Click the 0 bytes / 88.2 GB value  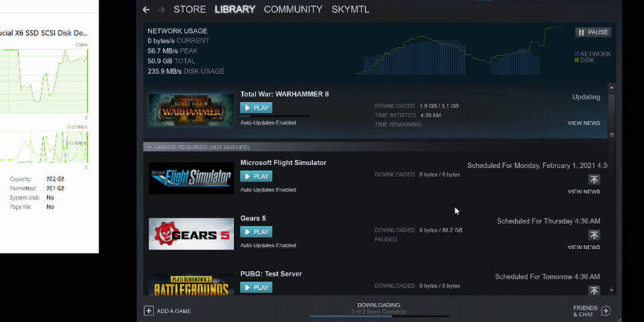click(x=441, y=230)
